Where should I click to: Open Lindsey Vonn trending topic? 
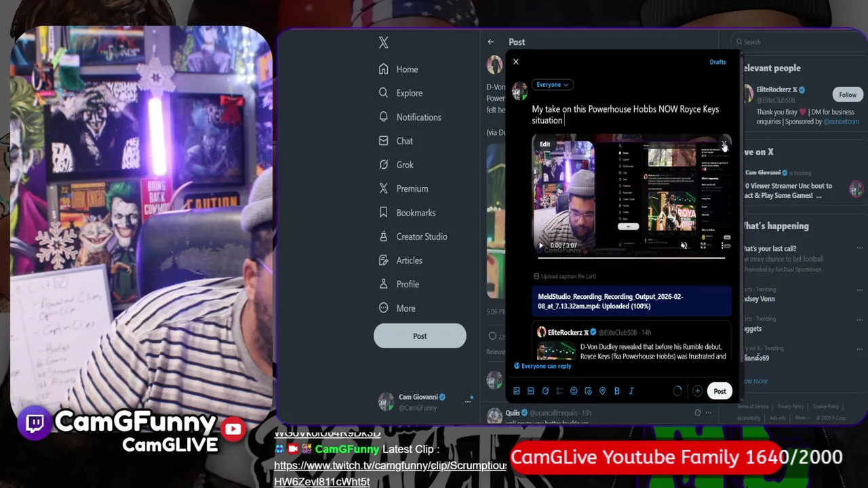pyautogui.click(x=758, y=299)
